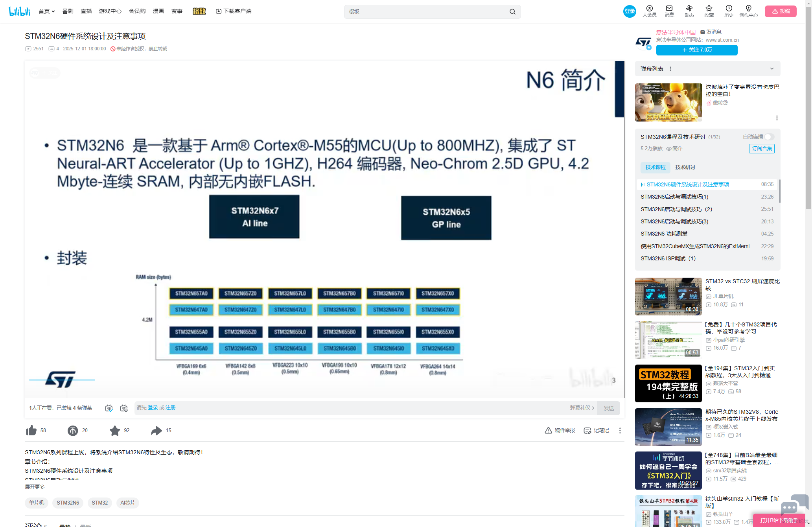Click the playlist panel scrollbar
The image size is (812, 527).
coord(779,191)
